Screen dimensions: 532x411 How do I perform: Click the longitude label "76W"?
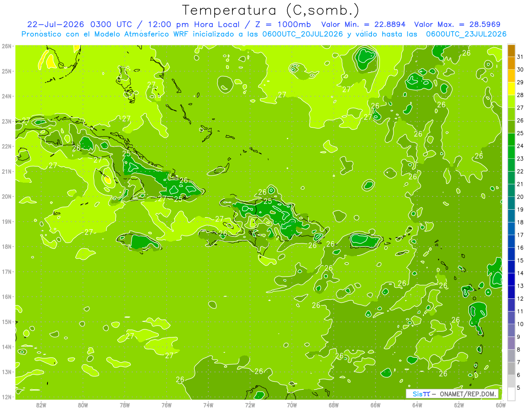pyautogui.click(x=167, y=405)
